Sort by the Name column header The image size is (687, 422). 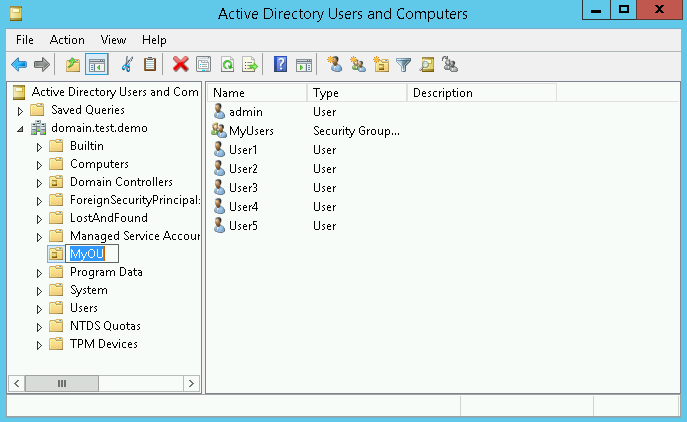click(x=257, y=92)
